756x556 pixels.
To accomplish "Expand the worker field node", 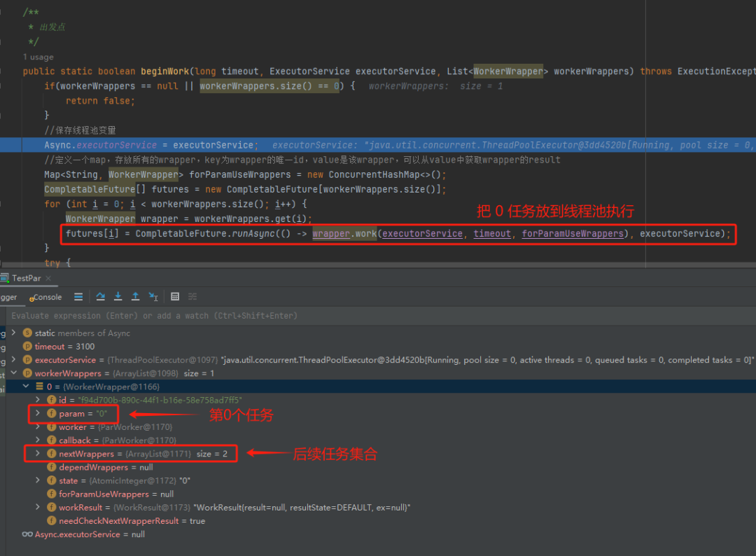I will 38,426.
